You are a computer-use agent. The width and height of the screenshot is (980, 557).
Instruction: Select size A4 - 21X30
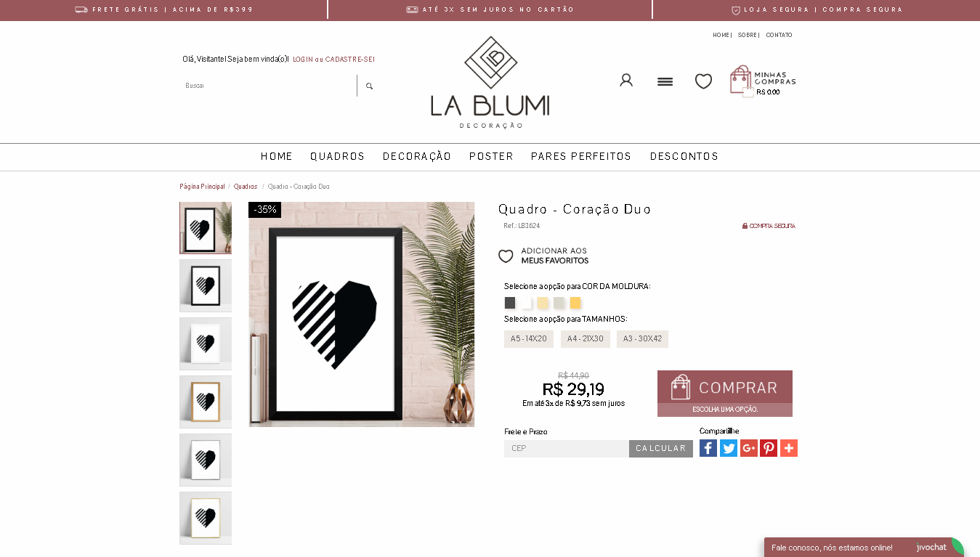pos(586,339)
